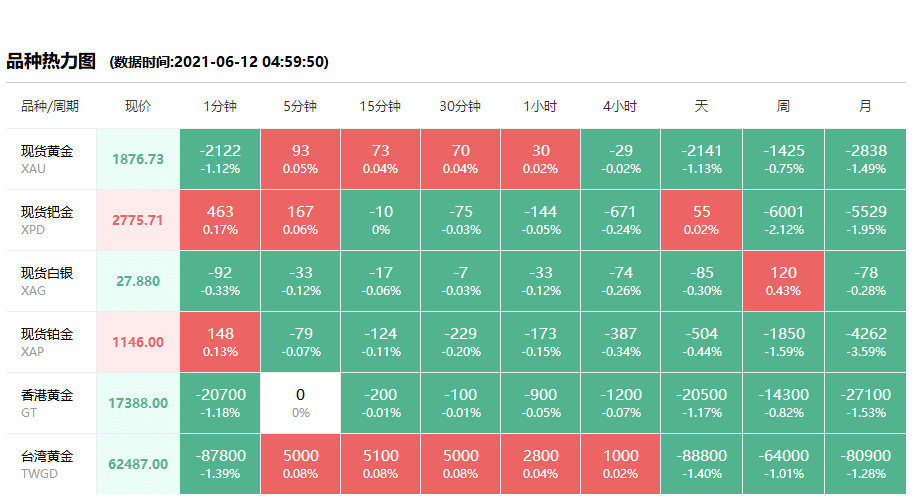Select the white 0 cell for 香港黄金
The height and width of the screenshot is (504, 913).
pos(300,403)
